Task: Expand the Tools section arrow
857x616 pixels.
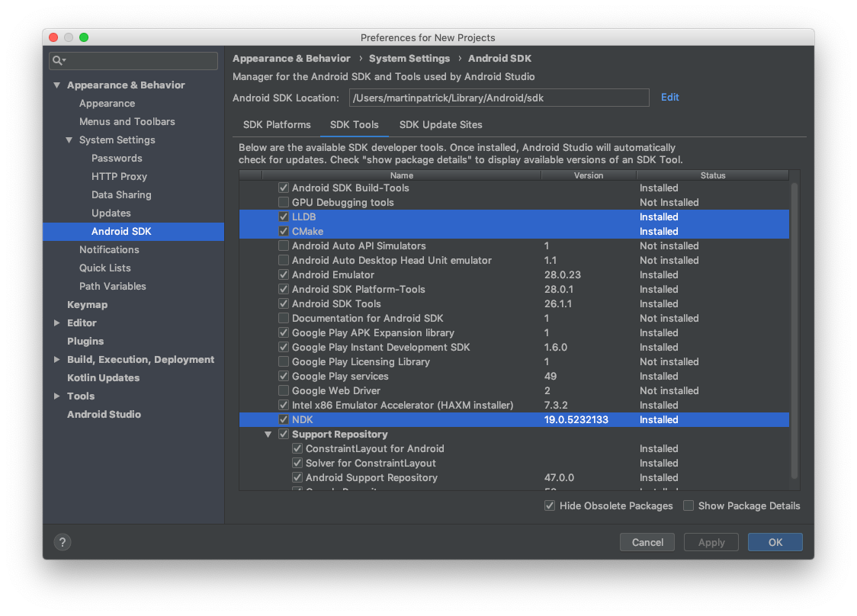Action: [x=57, y=396]
